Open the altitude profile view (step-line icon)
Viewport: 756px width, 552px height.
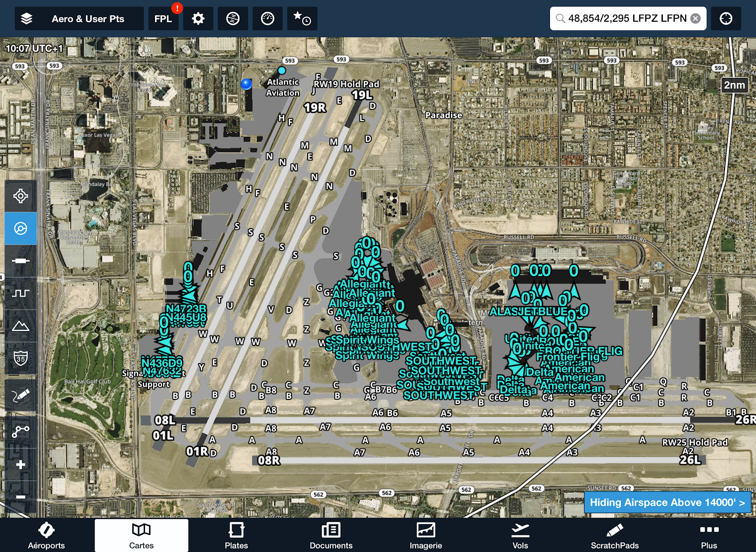tap(20, 293)
